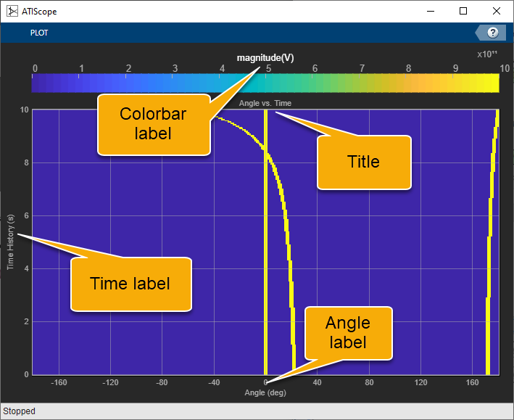Click the colorbar tick value 7
514x420 pixels.
tap(362, 68)
